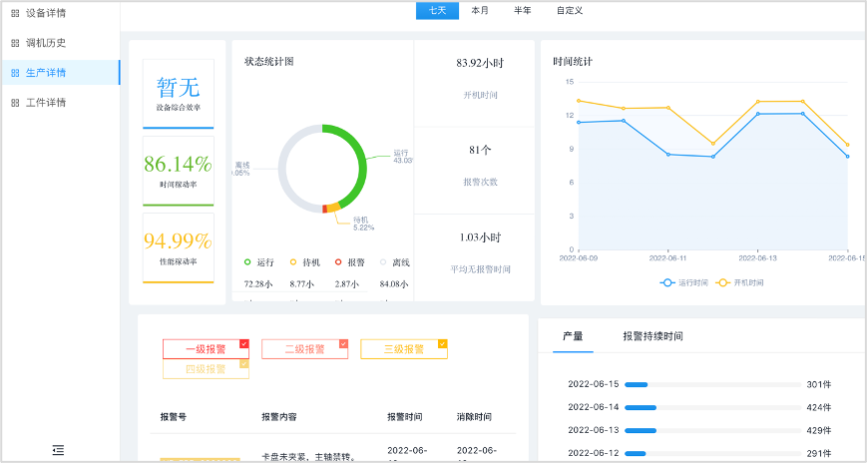868x463 pixels.
Task: Open the 报警持续时间 tab
Action: (x=652, y=336)
